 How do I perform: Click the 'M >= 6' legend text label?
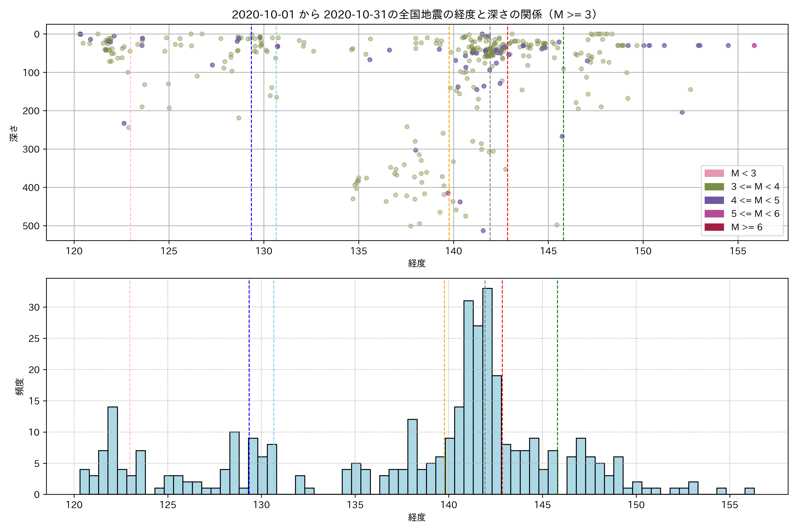pyautogui.click(x=746, y=227)
